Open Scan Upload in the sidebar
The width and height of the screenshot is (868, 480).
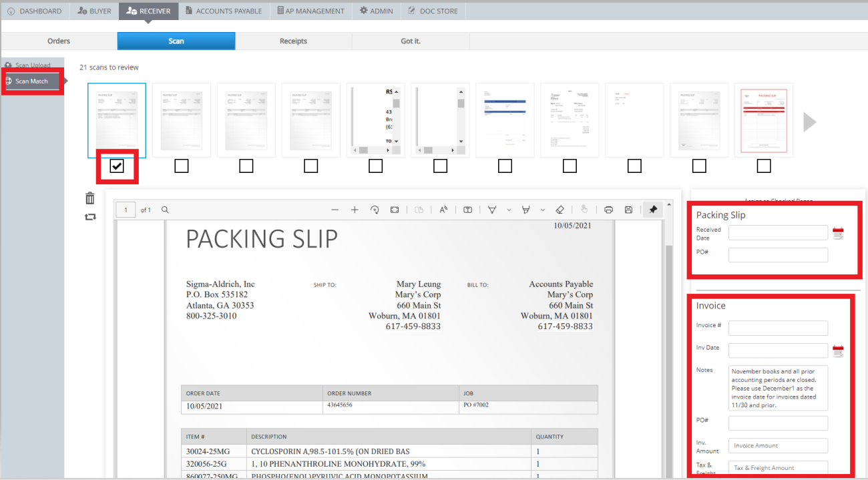32,65
